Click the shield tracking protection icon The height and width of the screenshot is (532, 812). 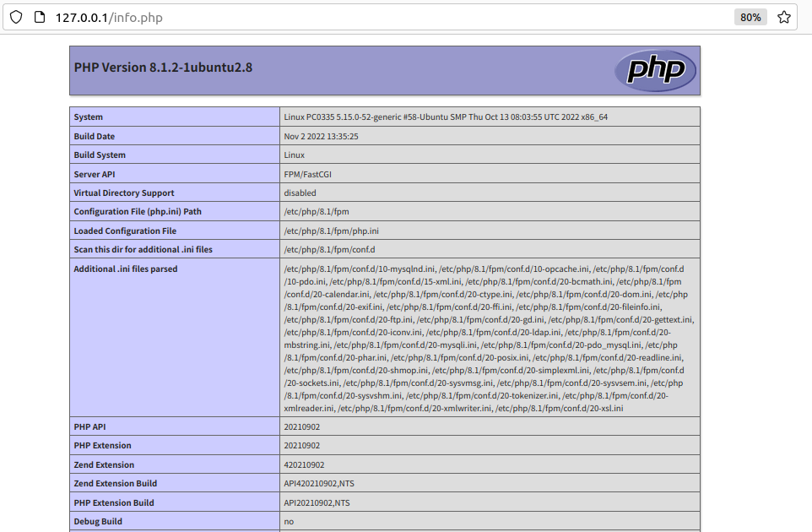[16, 17]
